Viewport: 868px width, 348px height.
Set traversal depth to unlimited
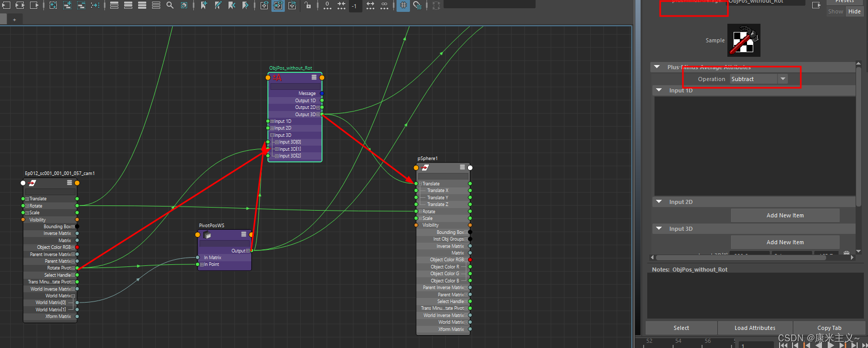pyautogui.click(x=385, y=5)
